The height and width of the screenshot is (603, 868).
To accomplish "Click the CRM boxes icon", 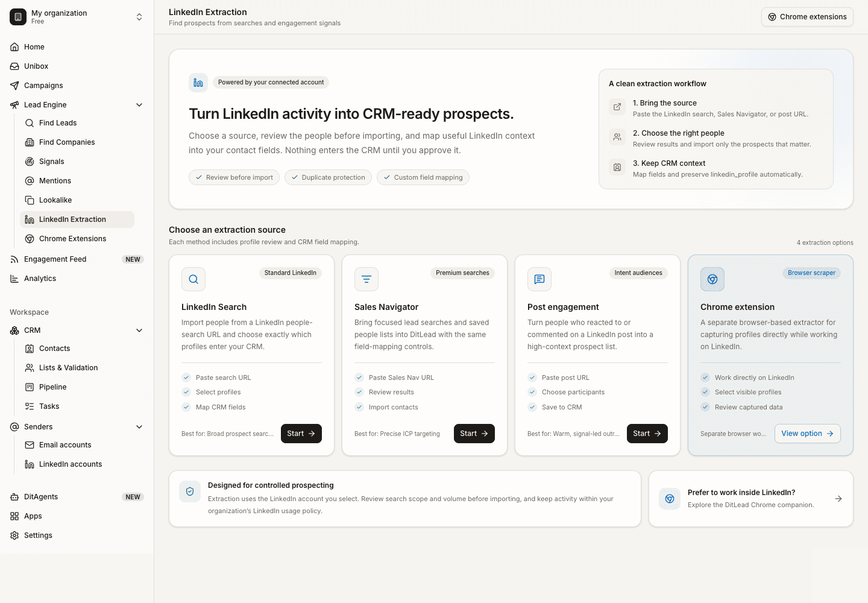I will 14,330.
